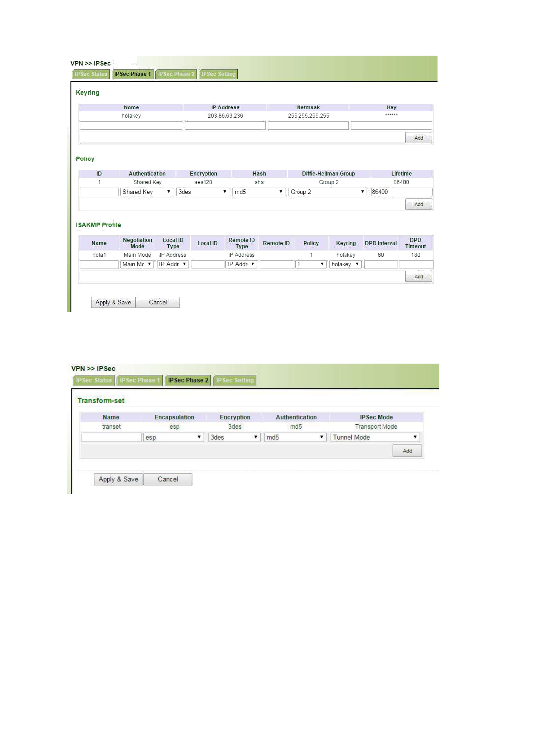Add the new Policy entry
This screenshot has width=534, height=756.
[419, 204]
